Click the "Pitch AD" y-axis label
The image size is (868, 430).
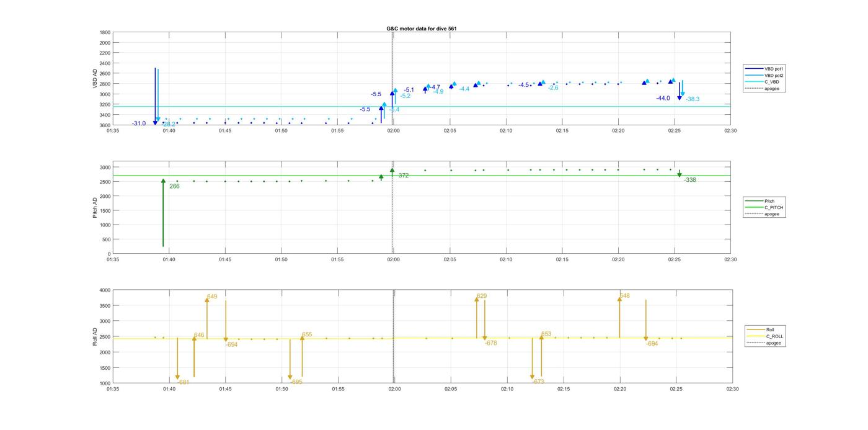point(95,208)
